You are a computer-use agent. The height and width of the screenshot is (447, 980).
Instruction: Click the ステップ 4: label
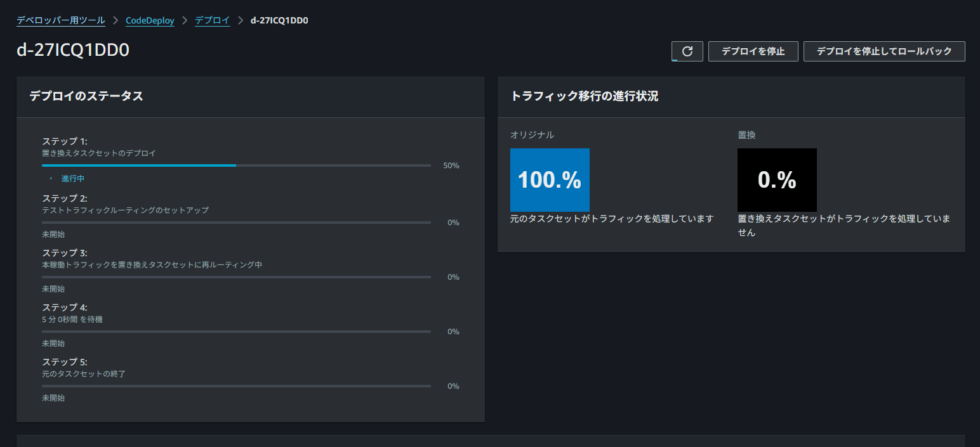tap(64, 308)
